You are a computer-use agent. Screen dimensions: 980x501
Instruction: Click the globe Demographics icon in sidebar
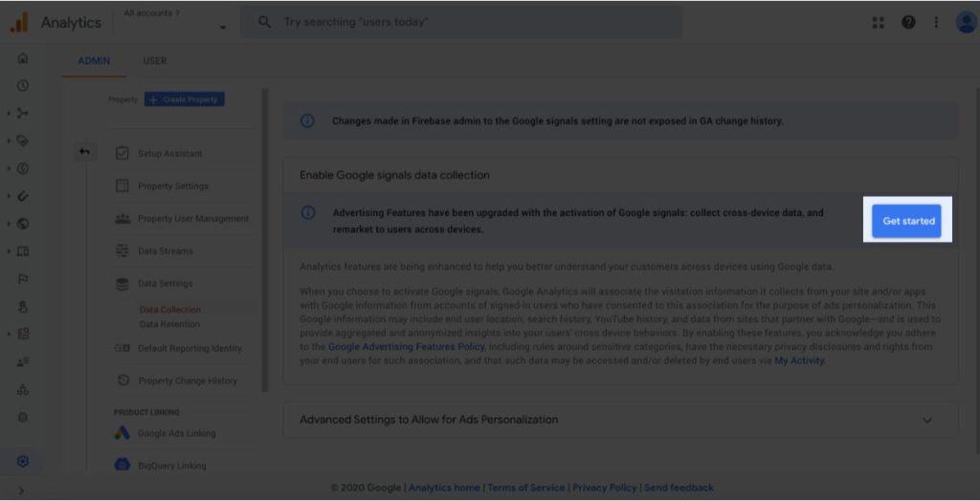(23, 224)
